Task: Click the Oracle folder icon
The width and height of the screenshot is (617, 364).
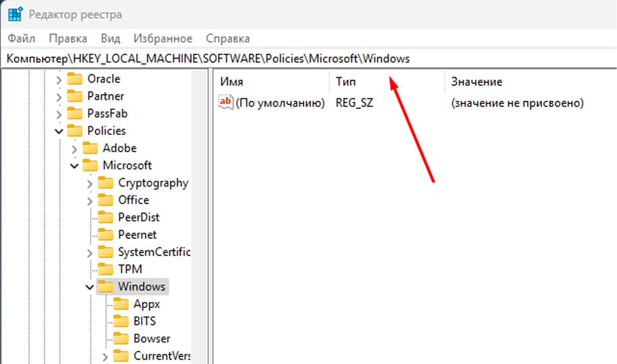Action: pos(75,79)
